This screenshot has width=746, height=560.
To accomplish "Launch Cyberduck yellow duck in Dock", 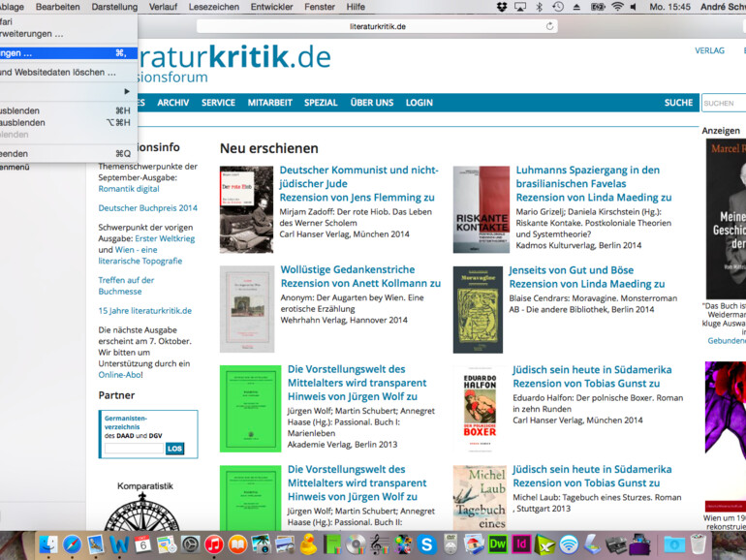I will pos(308,544).
